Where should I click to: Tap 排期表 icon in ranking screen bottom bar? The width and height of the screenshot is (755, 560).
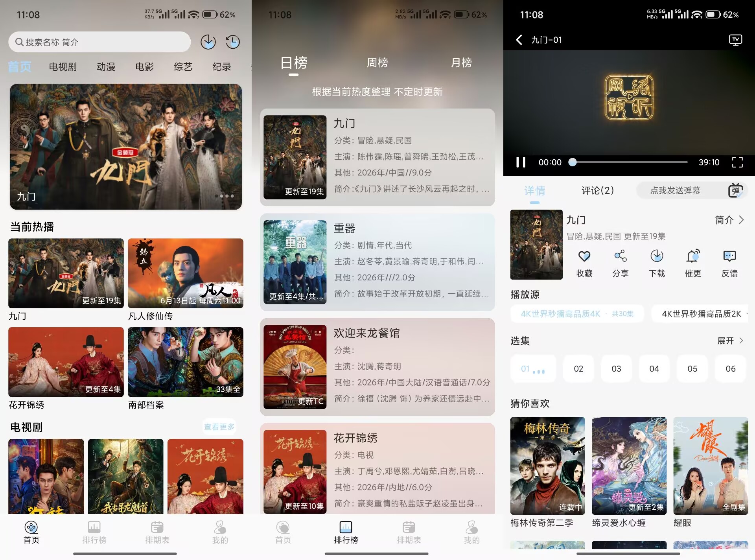pyautogui.click(x=409, y=527)
